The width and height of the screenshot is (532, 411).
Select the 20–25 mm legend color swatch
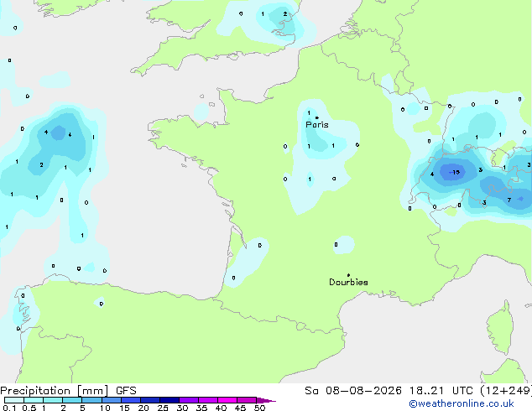coord(149,400)
